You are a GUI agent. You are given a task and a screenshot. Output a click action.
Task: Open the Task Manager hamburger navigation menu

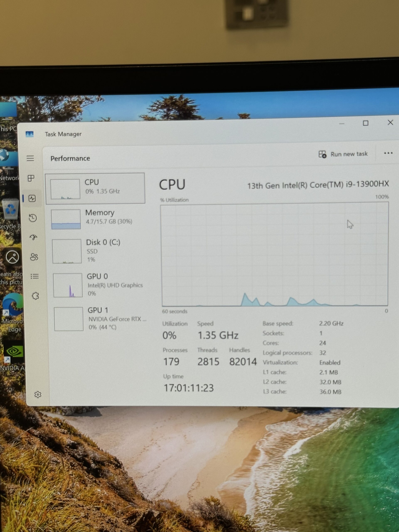click(x=30, y=158)
